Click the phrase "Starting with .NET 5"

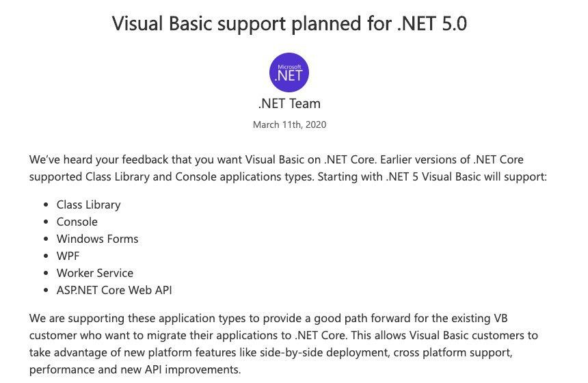point(375,177)
